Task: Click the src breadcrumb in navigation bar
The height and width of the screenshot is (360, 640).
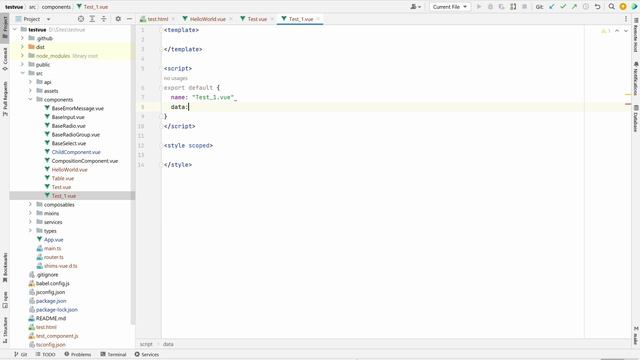Action: click(32, 7)
